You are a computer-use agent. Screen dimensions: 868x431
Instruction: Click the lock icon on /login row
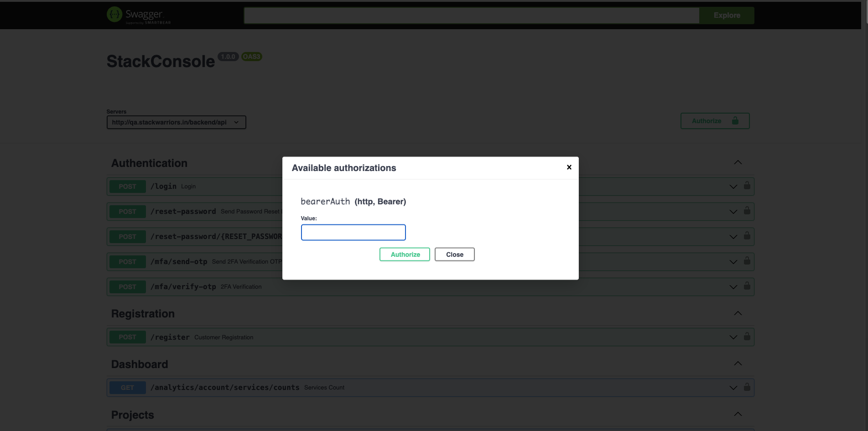point(747,186)
